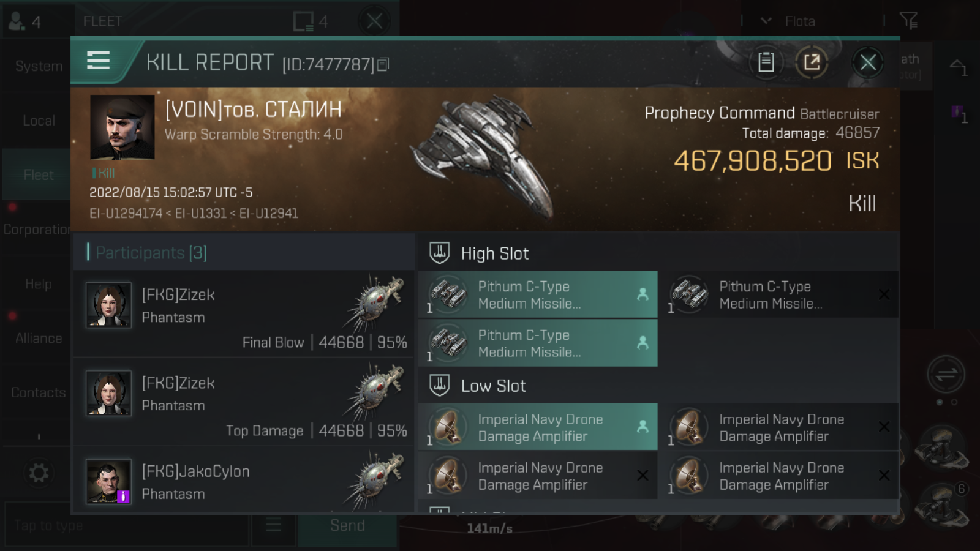This screenshot has width=980, height=551.
Task: Open the kill report hamburger menu
Action: point(98,61)
